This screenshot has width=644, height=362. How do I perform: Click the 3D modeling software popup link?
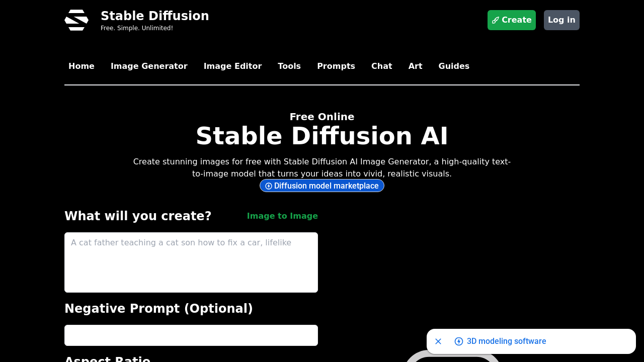point(506,341)
